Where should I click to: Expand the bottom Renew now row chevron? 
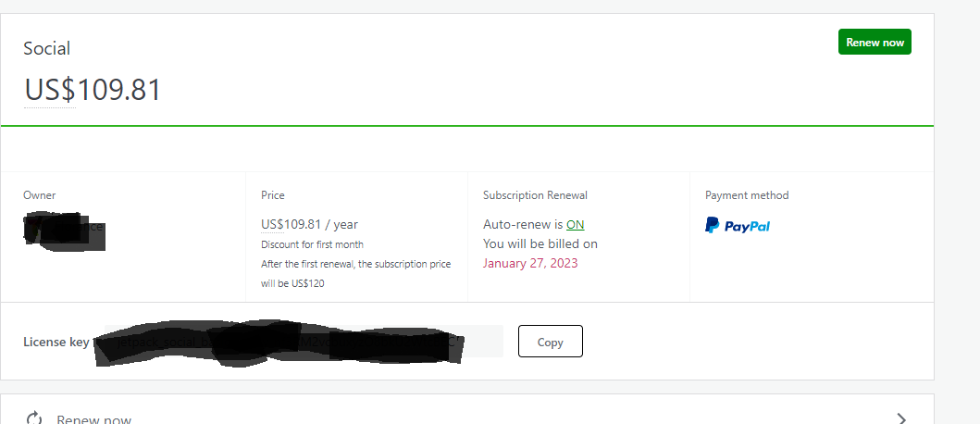coord(900,418)
